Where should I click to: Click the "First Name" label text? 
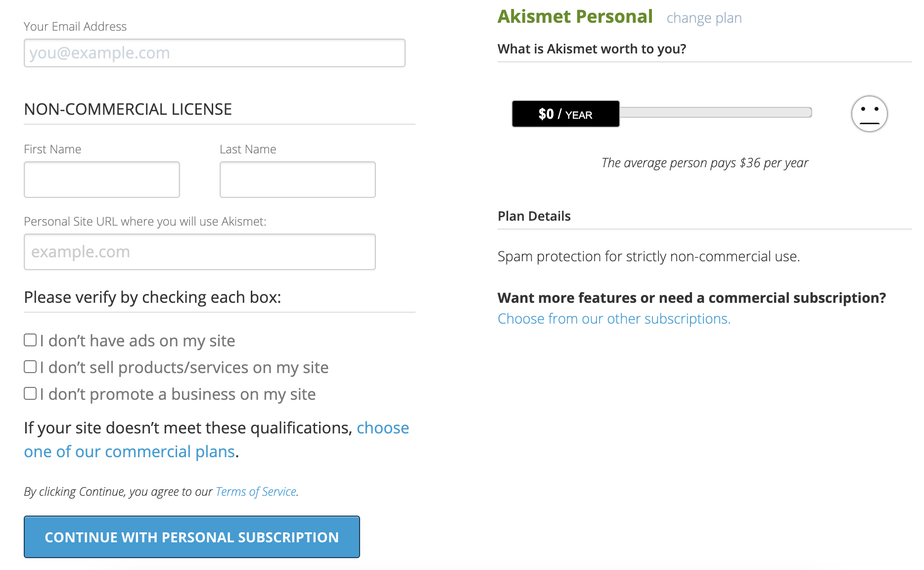pos(52,149)
